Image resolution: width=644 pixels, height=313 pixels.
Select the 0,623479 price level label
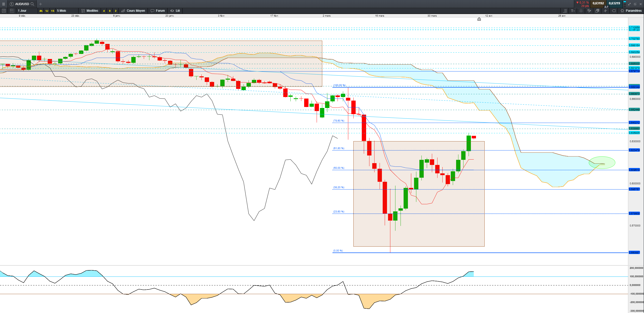point(634,150)
